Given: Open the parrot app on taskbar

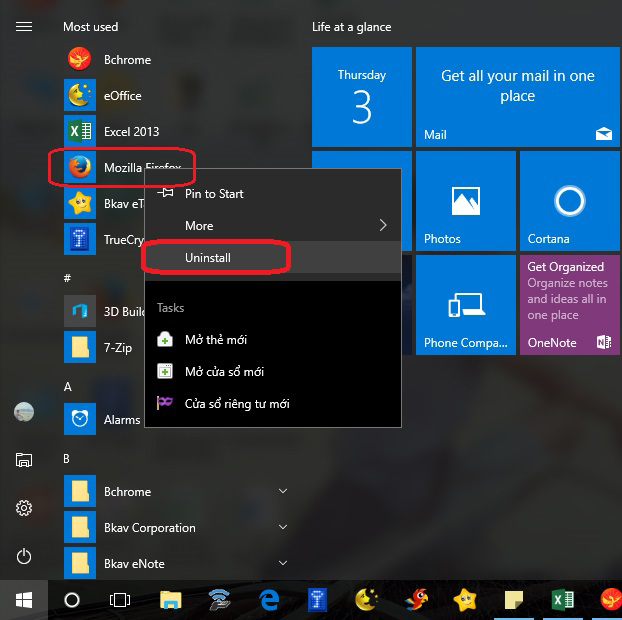Looking at the screenshot, I should tap(416, 600).
